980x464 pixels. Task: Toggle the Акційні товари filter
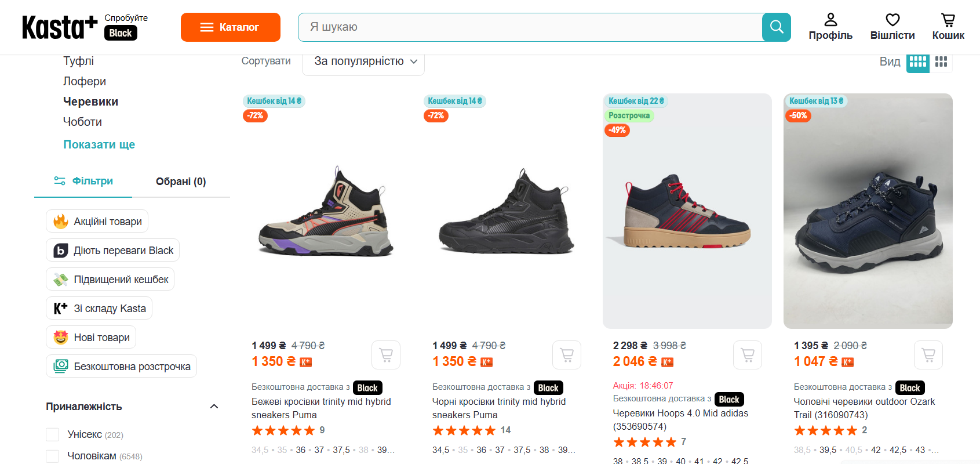point(97,221)
